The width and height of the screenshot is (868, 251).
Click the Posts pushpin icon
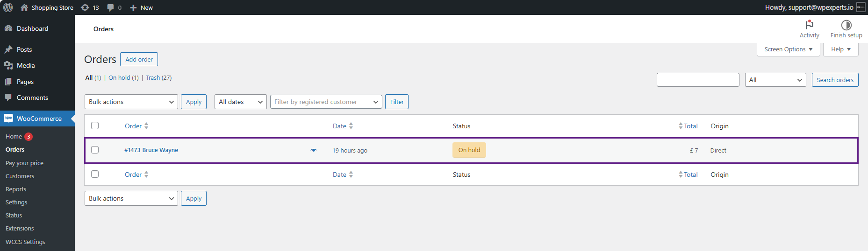pyautogui.click(x=8, y=49)
